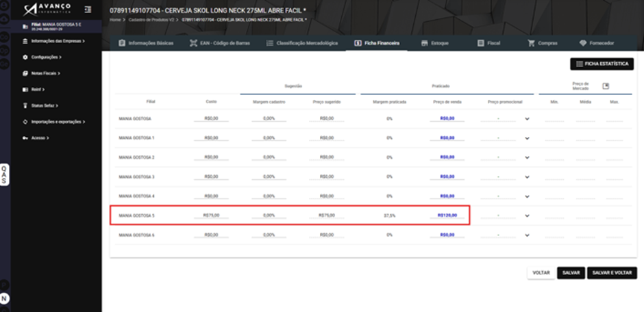644x312 pixels.
Task: Click the SALVAR button
Action: tap(571, 272)
